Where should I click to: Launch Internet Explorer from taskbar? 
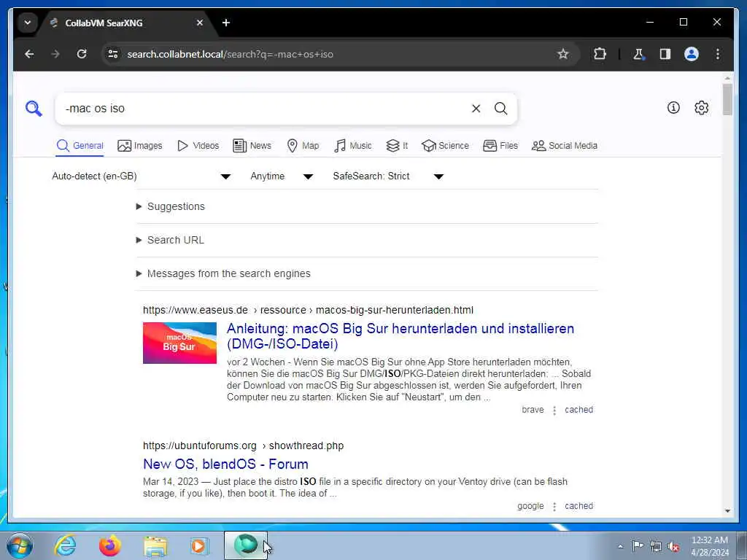[x=65, y=545]
